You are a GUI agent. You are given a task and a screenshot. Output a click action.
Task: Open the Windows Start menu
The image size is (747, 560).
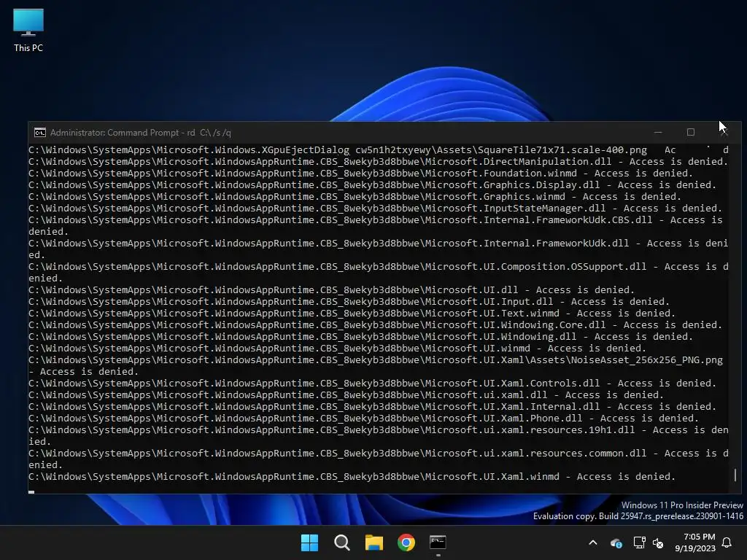click(x=309, y=542)
